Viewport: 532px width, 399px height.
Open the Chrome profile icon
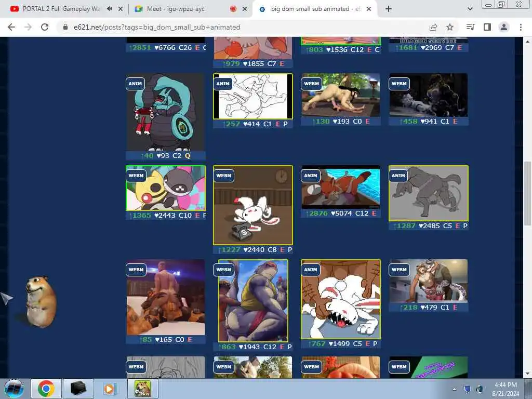coord(504,27)
